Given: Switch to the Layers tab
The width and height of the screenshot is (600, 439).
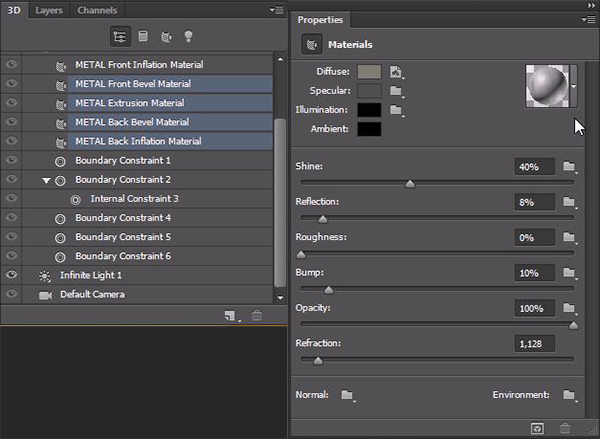Looking at the screenshot, I should coord(47,10).
